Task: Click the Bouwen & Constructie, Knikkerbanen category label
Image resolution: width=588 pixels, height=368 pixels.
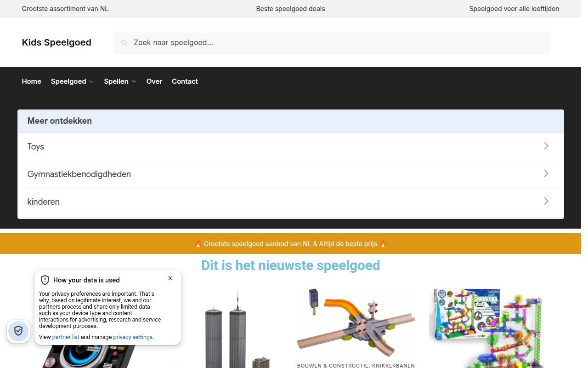Action: pyautogui.click(x=356, y=366)
